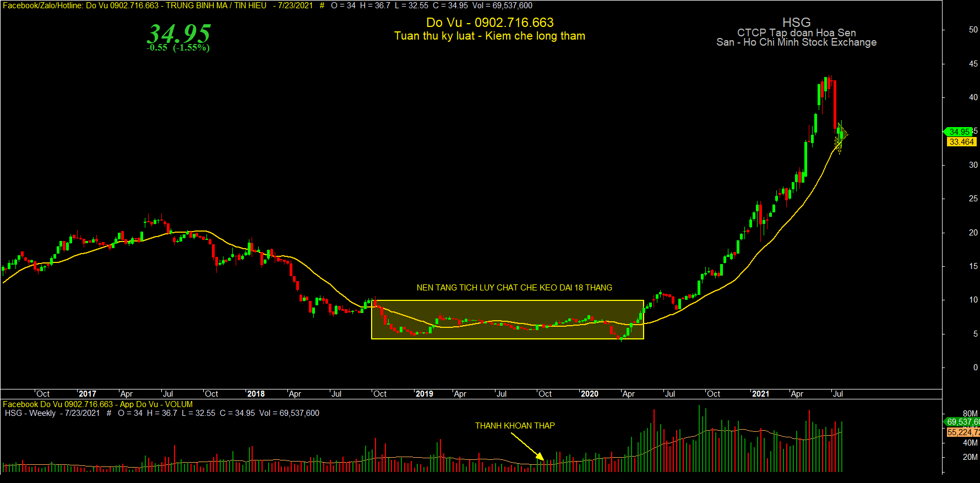The height and width of the screenshot is (483, 980).
Task: Click the green 69,537,6 volume value label
Action: point(962,422)
